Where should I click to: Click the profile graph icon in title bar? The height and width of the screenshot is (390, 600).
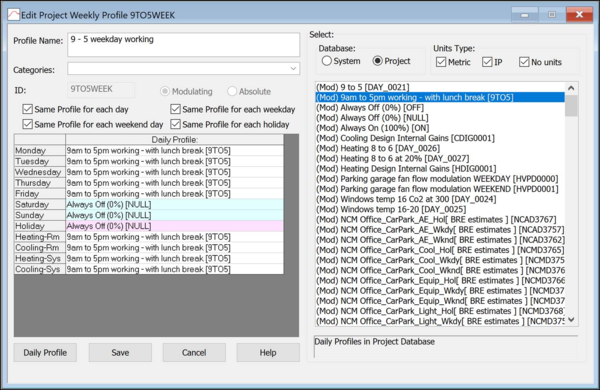click(x=13, y=15)
